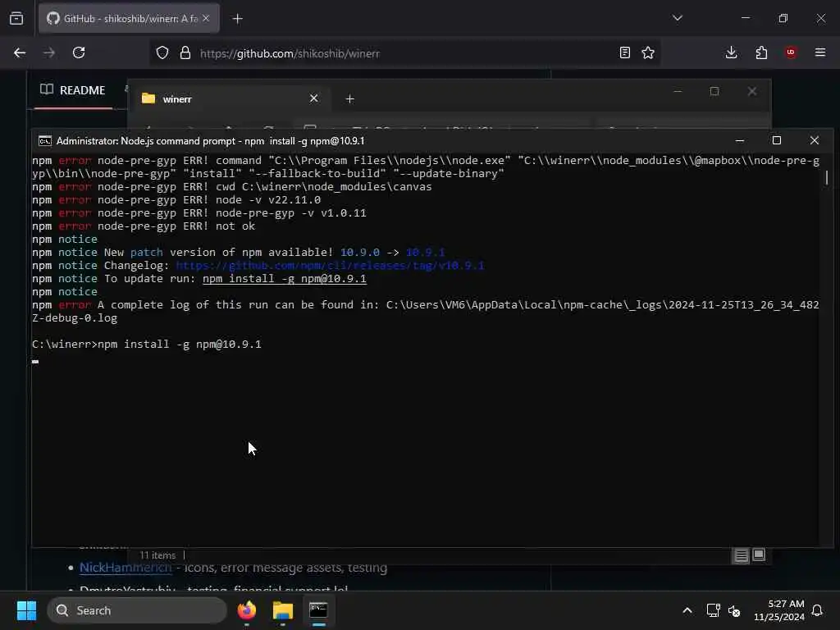The image size is (840, 630).
Task: Click 'node -v v22.11.0' error line
Action: point(176,200)
